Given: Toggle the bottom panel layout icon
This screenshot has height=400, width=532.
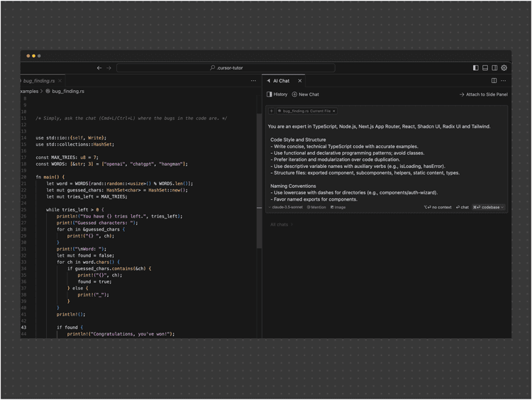Looking at the screenshot, I should pos(485,68).
